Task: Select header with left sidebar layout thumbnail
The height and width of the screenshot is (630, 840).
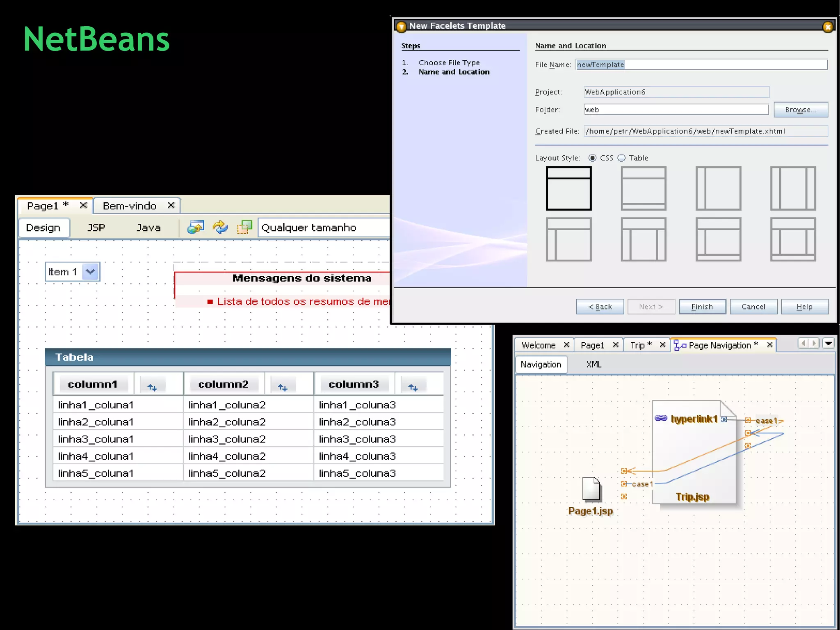Action: pyautogui.click(x=568, y=239)
